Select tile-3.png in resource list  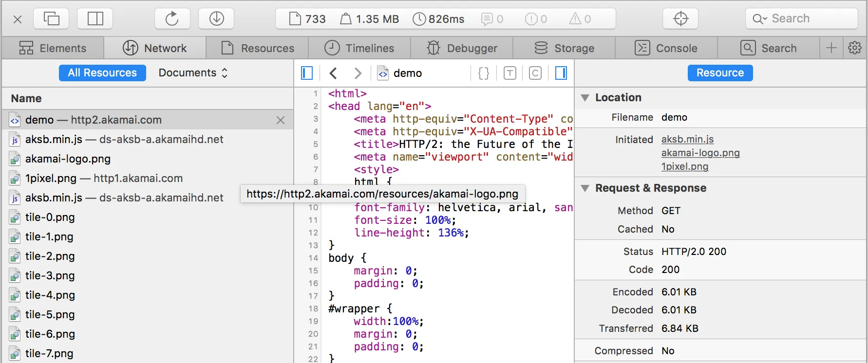pyautogui.click(x=50, y=276)
